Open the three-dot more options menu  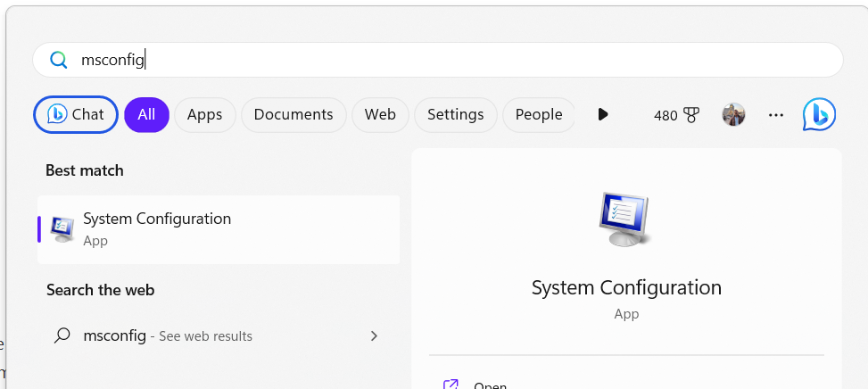776,115
